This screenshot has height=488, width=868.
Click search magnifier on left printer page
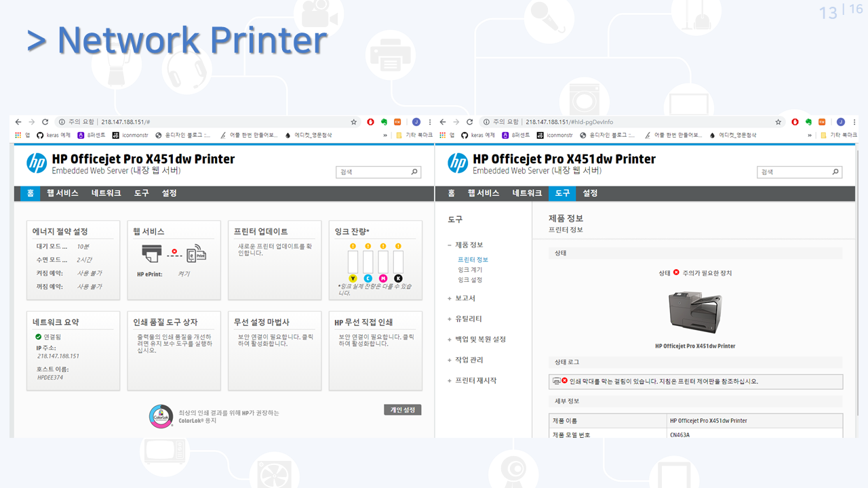tap(414, 172)
